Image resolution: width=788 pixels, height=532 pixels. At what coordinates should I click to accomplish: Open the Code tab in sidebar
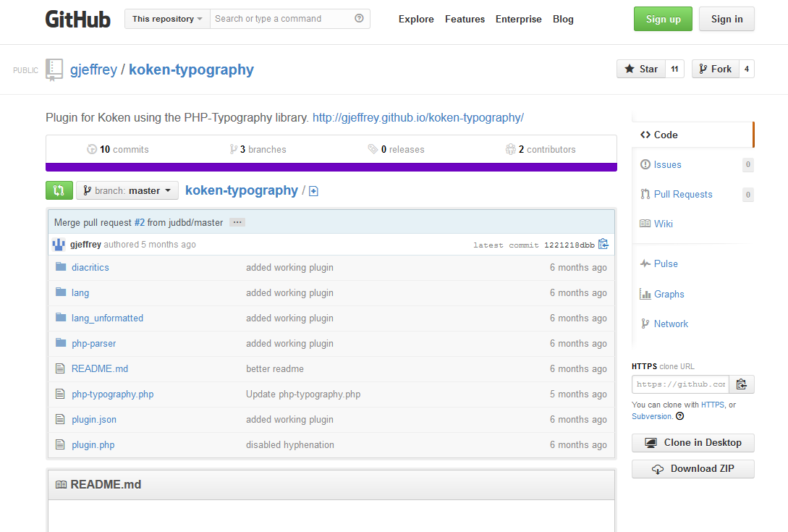(x=693, y=135)
